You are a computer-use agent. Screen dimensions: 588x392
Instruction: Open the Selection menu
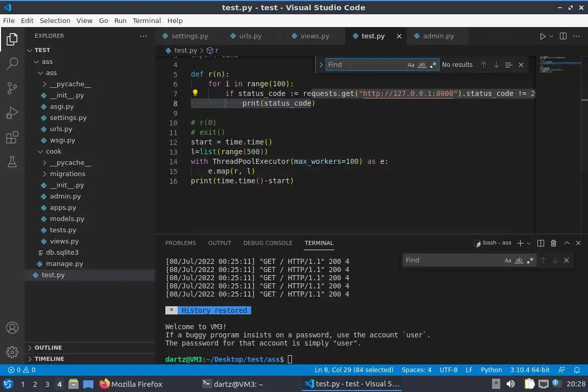click(x=55, y=20)
